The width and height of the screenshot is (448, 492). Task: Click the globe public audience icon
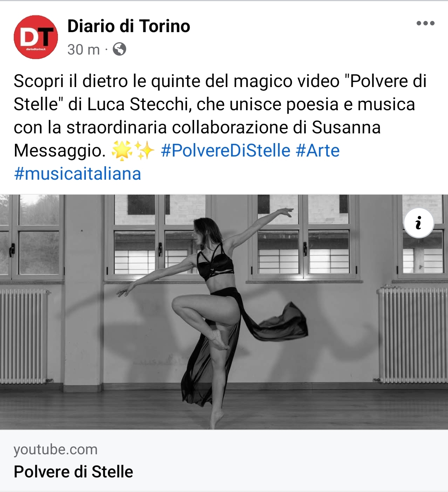119,49
